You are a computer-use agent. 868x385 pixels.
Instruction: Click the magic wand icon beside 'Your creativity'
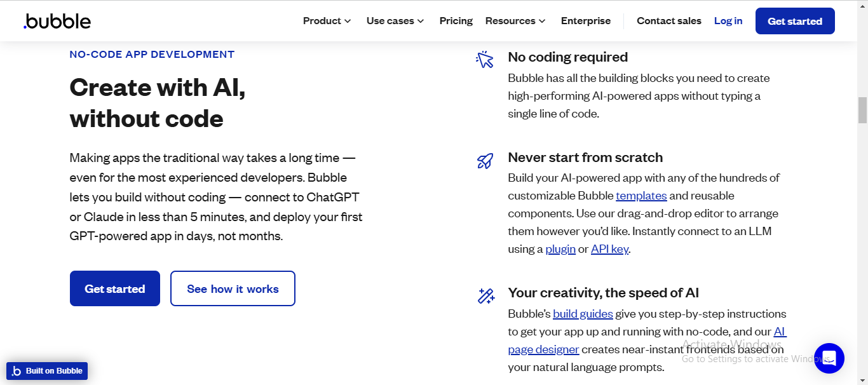[485, 295]
